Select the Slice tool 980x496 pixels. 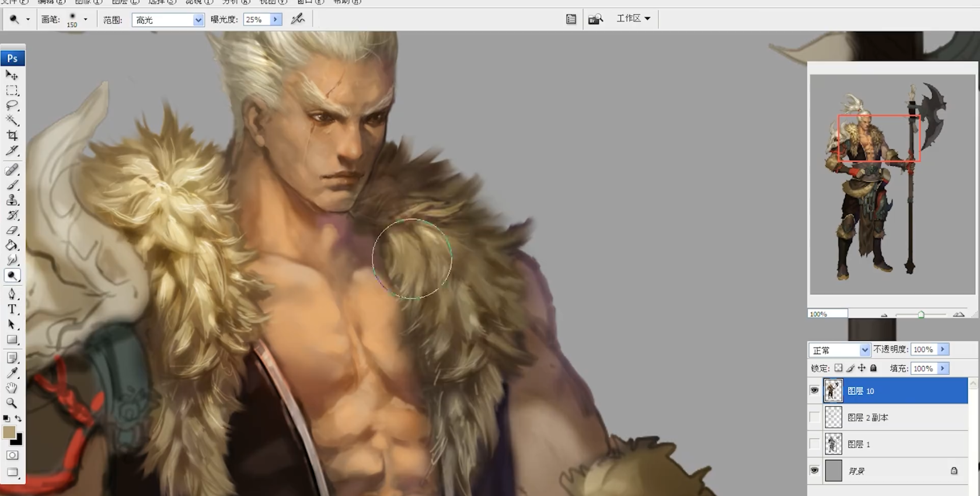(x=12, y=151)
